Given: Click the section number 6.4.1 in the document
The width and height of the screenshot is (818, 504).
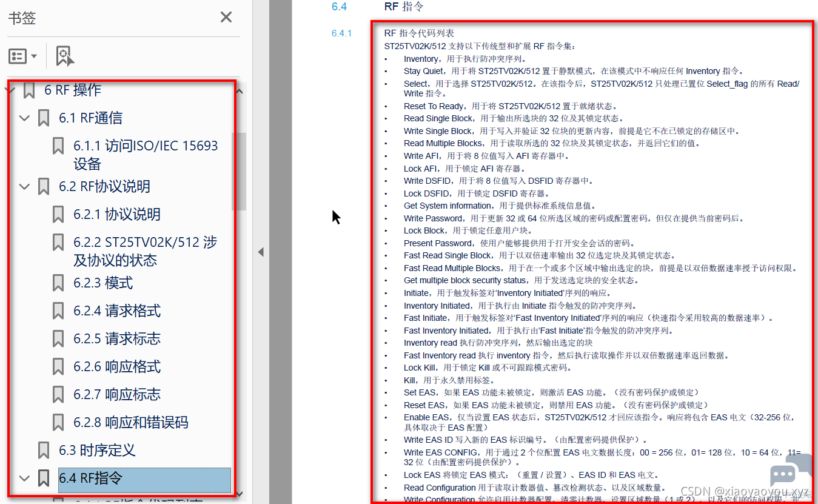Looking at the screenshot, I should [x=341, y=33].
